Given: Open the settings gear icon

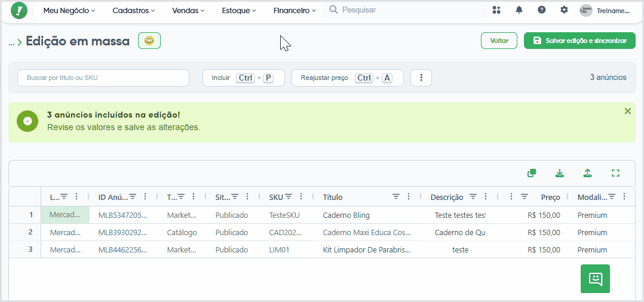Looking at the screenshot, I should [x=565, y=10].
